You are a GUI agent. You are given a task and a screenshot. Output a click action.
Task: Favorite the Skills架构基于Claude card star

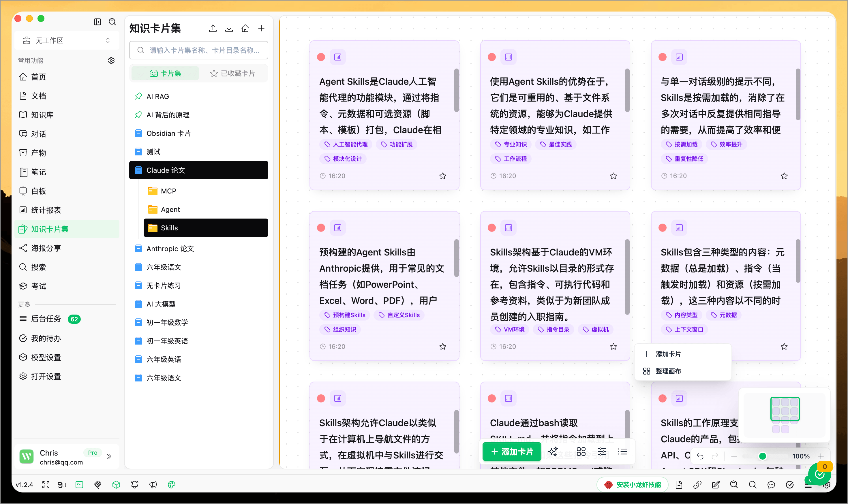[x=614, y=346]
